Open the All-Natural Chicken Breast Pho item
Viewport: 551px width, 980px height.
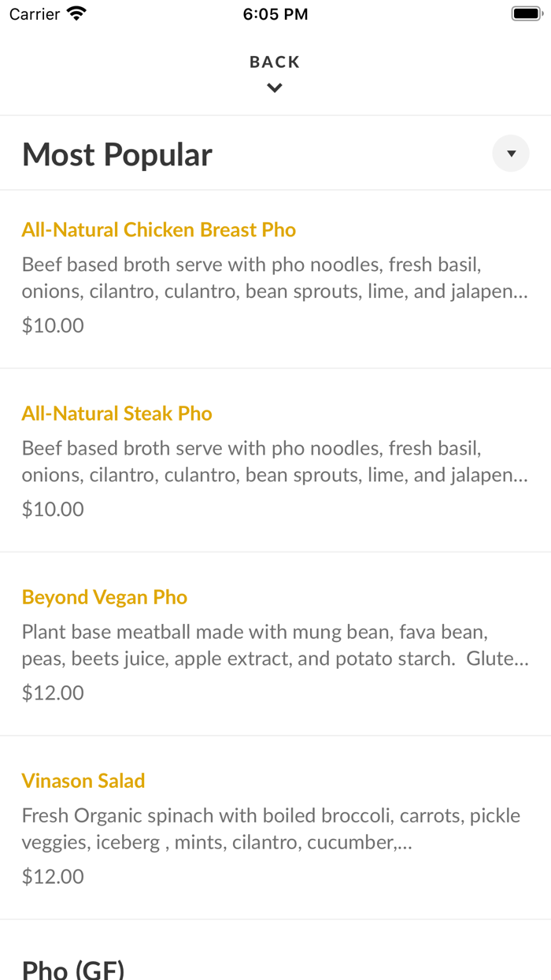(x=159, y=229)
